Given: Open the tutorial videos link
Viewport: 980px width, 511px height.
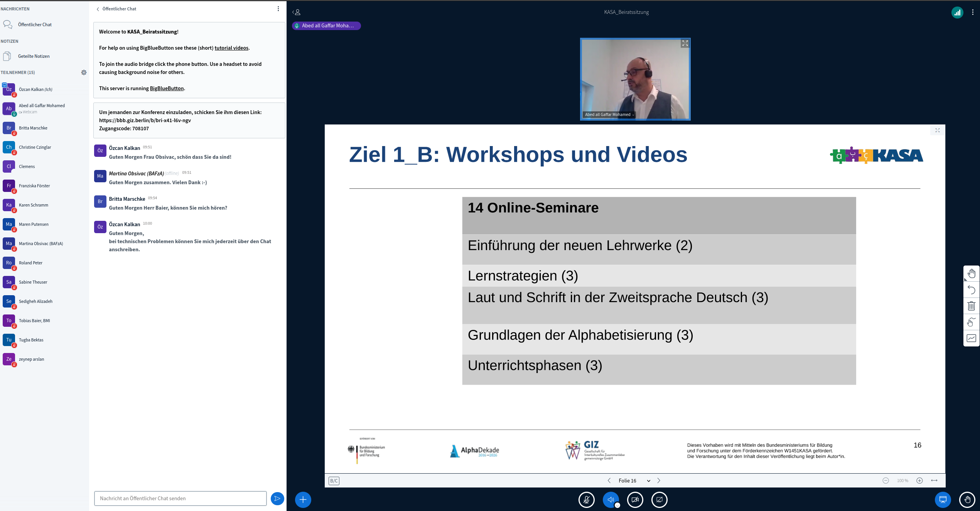Looking at the screenshot, I should (x=231, y=48).
